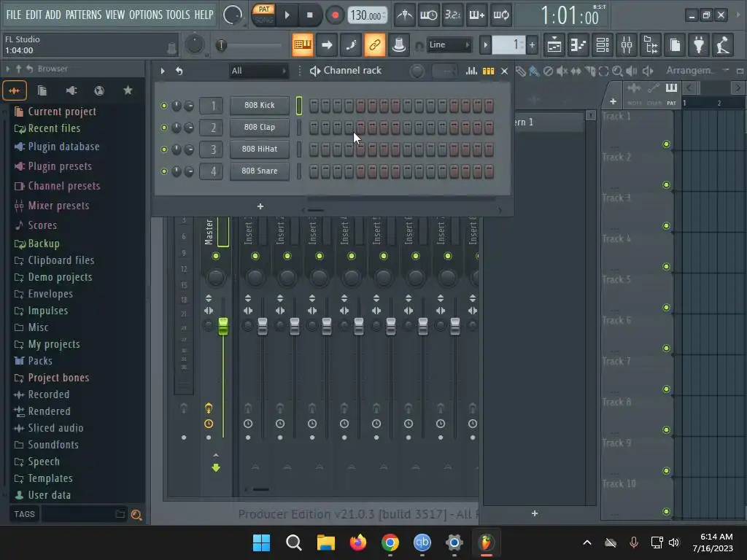Viewport: 747px width, 560px height.
Task: Open the HELP menu
Action: [204, 15]
